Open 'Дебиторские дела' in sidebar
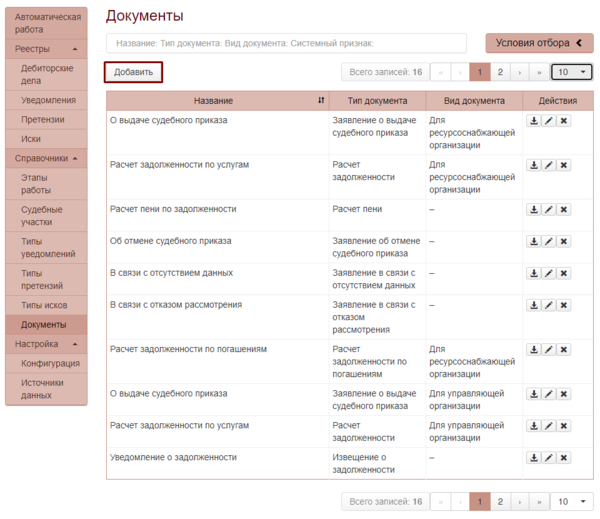Viewport: 600px width, 519px height. pyautogui.click(x=48, y=75)
